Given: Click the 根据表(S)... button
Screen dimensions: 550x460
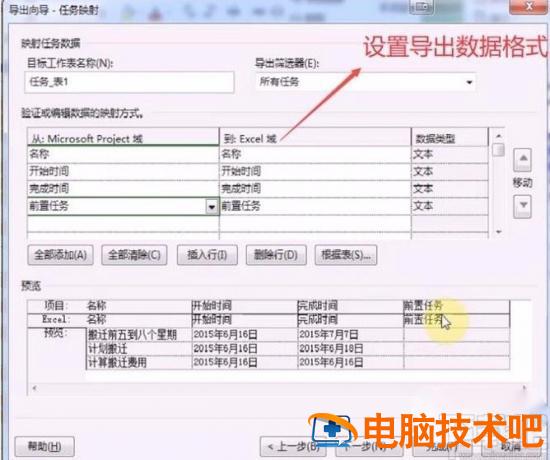Looking at the screenshot, I should pyautogui.click(x=346, y=255).
